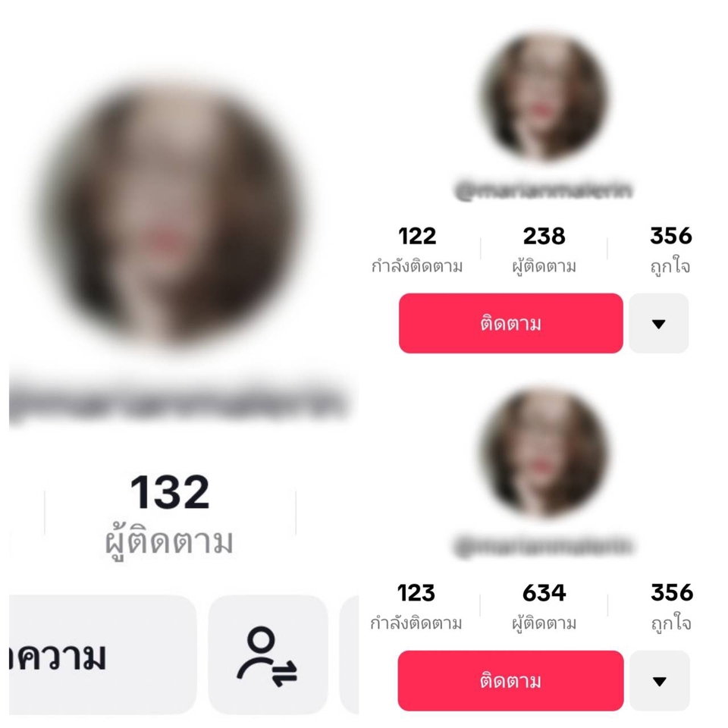Tap the 356 ถูกใจ likes in upper profile
The height and width of the screenshot is (728, 728).
671,251
